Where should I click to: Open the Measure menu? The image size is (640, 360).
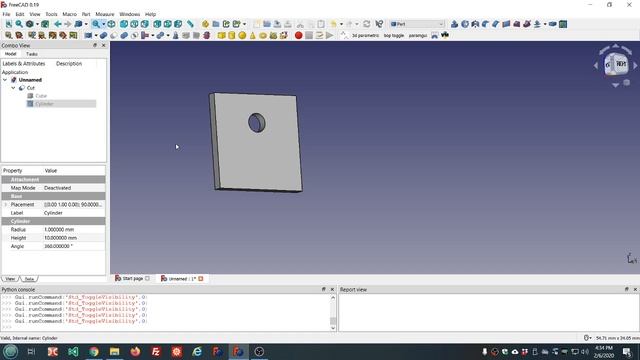pyautogui.click(x=104, y=14)
